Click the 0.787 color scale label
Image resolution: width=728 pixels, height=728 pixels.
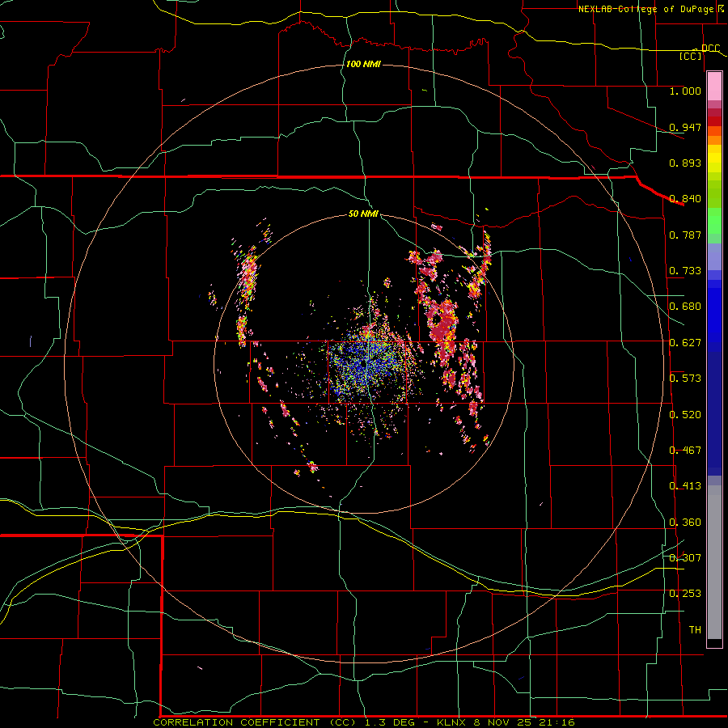tap(685, 235)
